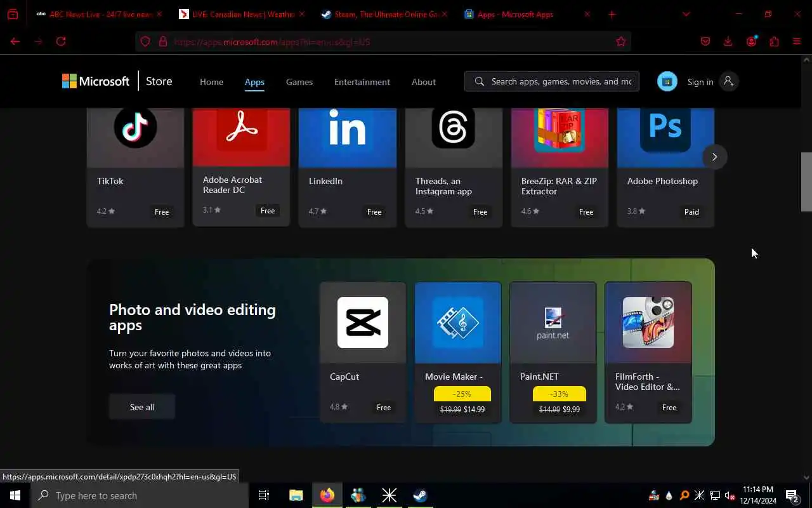812x508 pixels.
Task: Switch to the Steam browser tab
Action: [384, 14]
